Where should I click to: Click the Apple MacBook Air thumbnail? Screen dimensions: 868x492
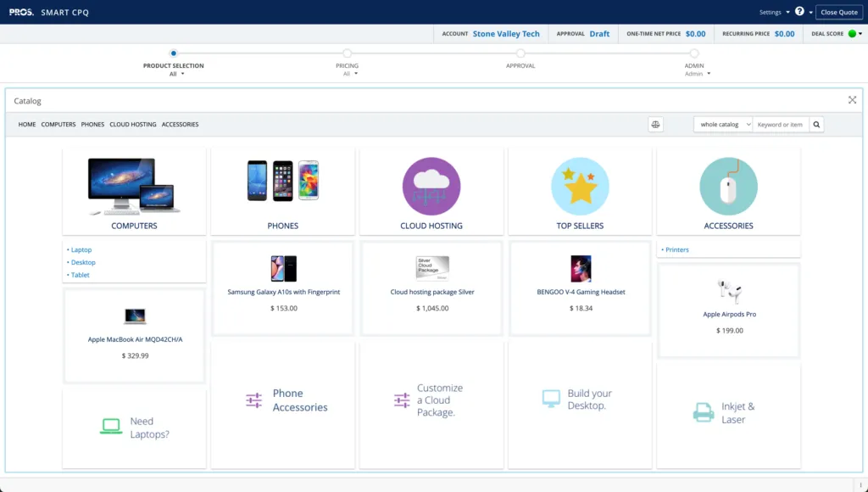tap(135, 316)
